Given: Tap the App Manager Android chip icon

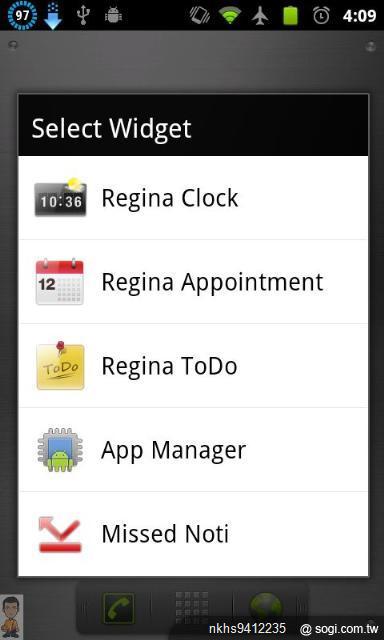Looking at the screenshot, I should [60, 450].
